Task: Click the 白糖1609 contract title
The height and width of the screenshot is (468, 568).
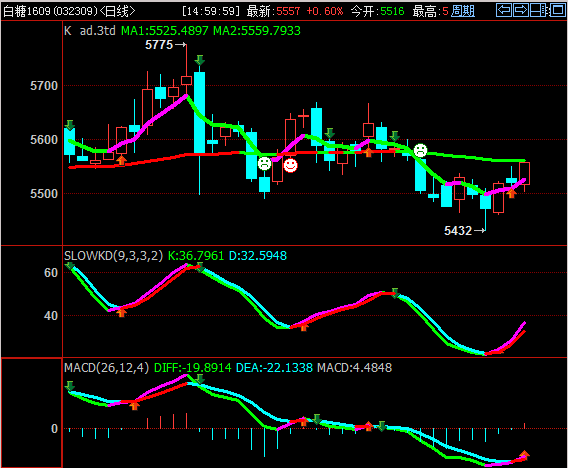Action: point(27,11)
